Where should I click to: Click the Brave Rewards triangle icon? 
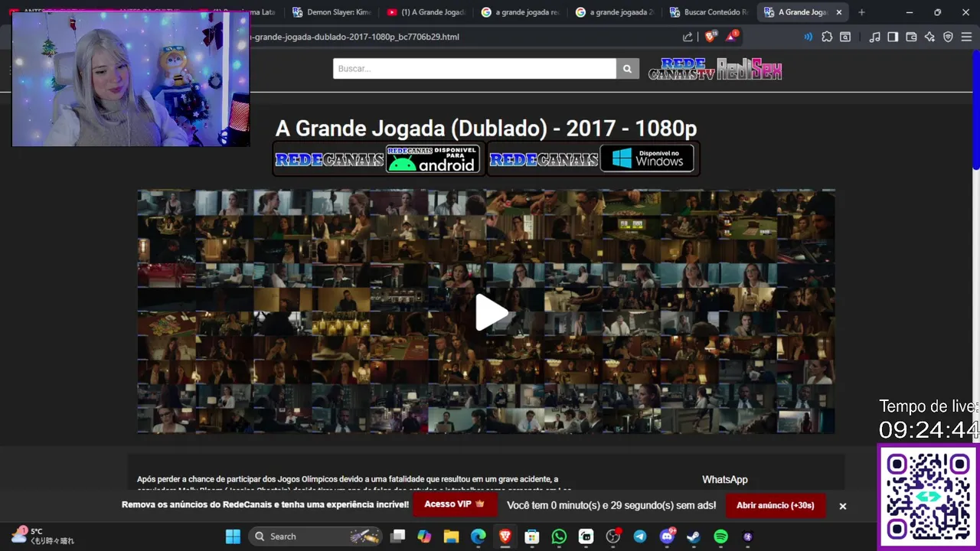(731, 36)
